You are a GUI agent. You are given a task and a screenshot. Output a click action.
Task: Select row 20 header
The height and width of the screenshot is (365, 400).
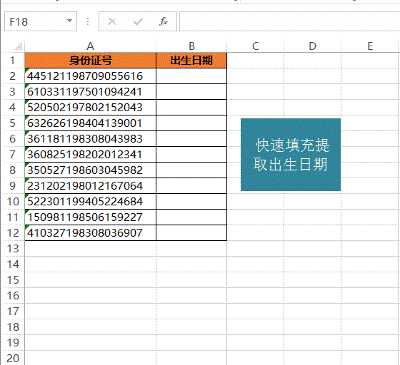click(13, 358)
